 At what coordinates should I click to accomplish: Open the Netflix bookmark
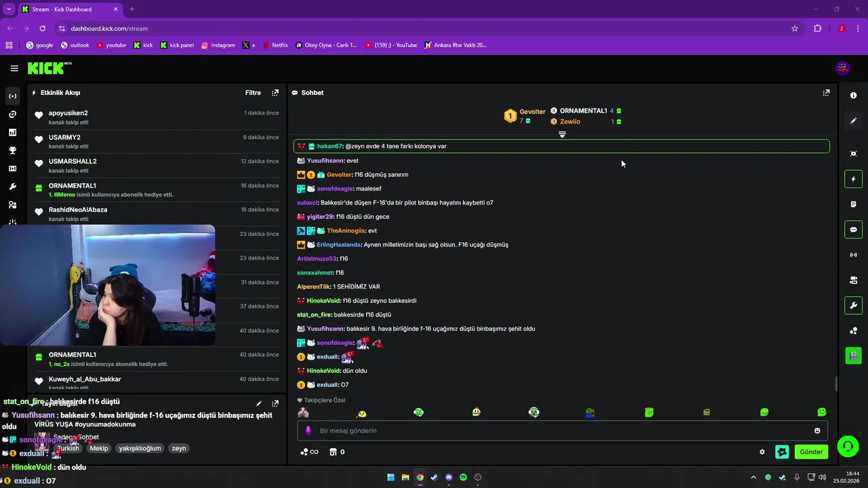click(x=275, y=45)
